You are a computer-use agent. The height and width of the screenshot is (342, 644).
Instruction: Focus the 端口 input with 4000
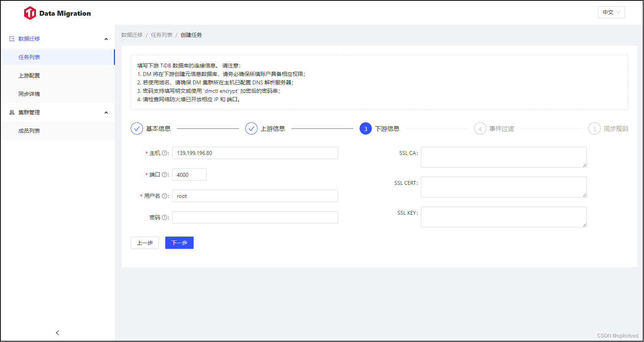[189, 174]
